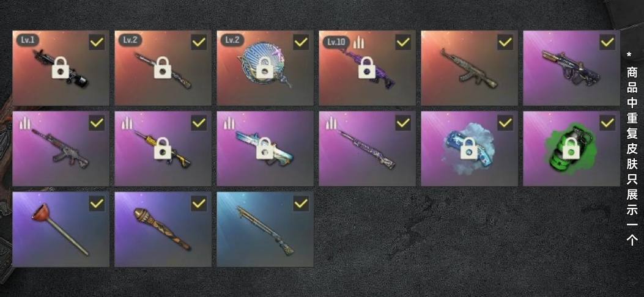Click the lock on the round Lv.2 emblem
The width and height of the screenshot is (644, 297).
[265, 68]
